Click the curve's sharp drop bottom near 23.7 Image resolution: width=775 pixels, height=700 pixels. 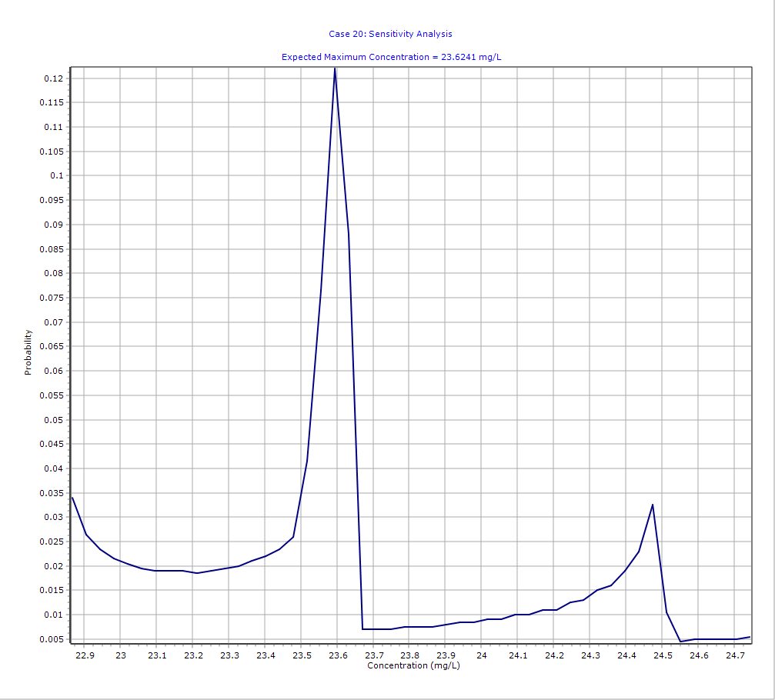[362, 628]
